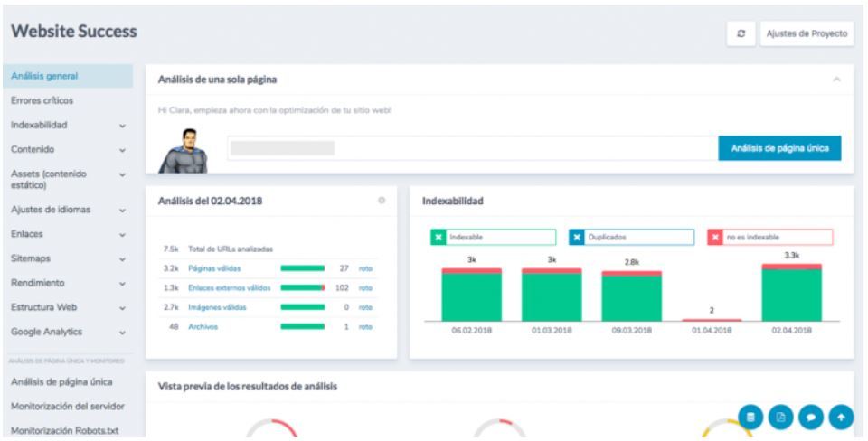The image size is (868, 441).
Task: Click the URL input field beside the superhero
Action: [473, 148]
